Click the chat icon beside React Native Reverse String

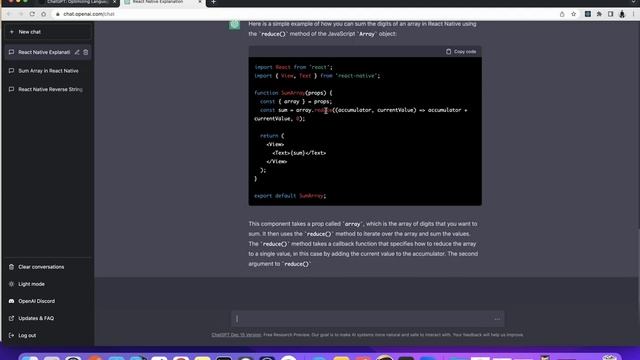click(11, 89)
